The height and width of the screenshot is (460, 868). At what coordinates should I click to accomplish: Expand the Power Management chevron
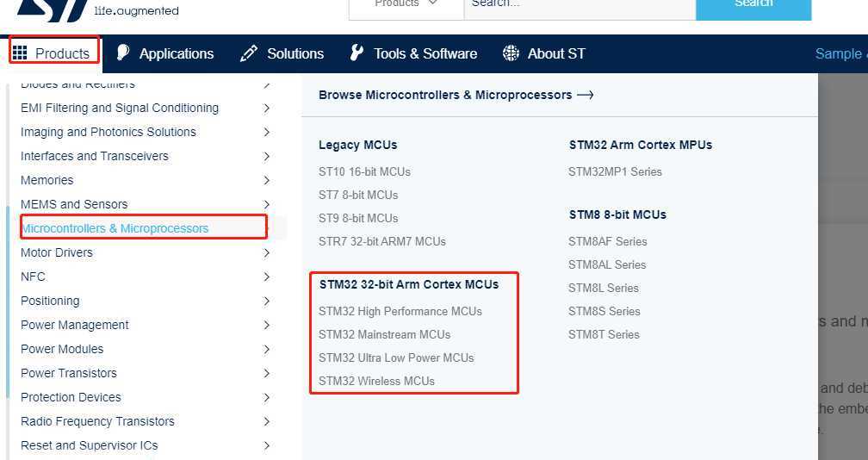coord(267,325)
